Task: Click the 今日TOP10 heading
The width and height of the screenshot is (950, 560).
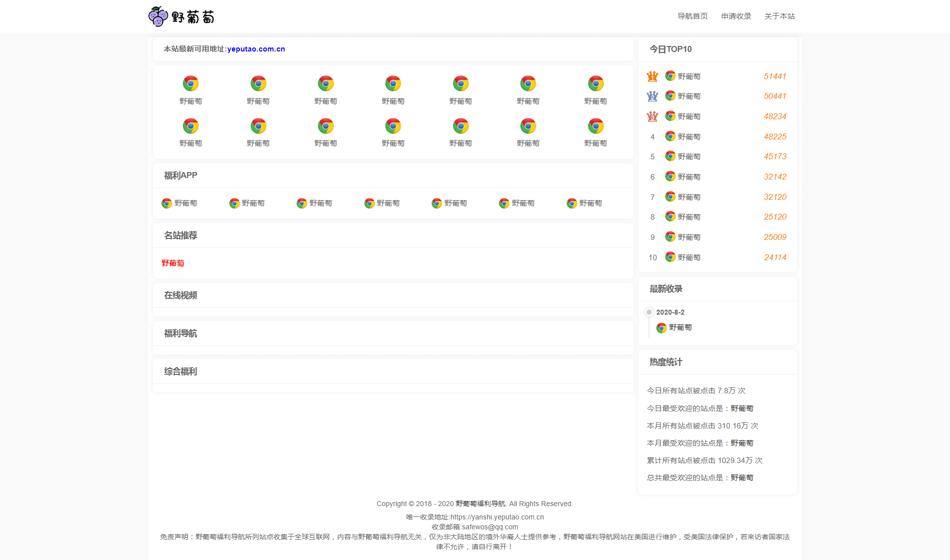Action: pyautogui.click(x=670, y=49)
